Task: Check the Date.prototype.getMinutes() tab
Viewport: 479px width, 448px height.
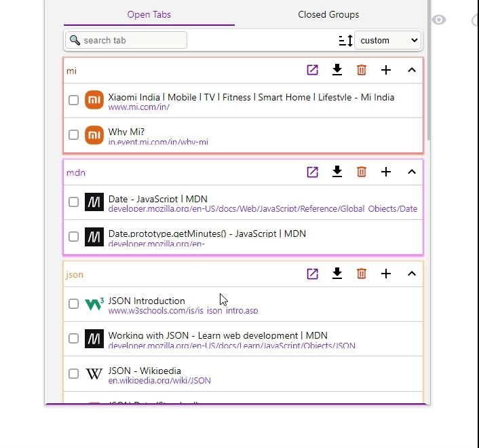Action: click(73, 236)
